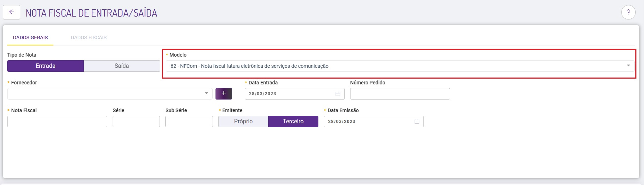Select the Dados Gerais tab
The height and width of the screenshot is (185, 644).
point(30,38)
